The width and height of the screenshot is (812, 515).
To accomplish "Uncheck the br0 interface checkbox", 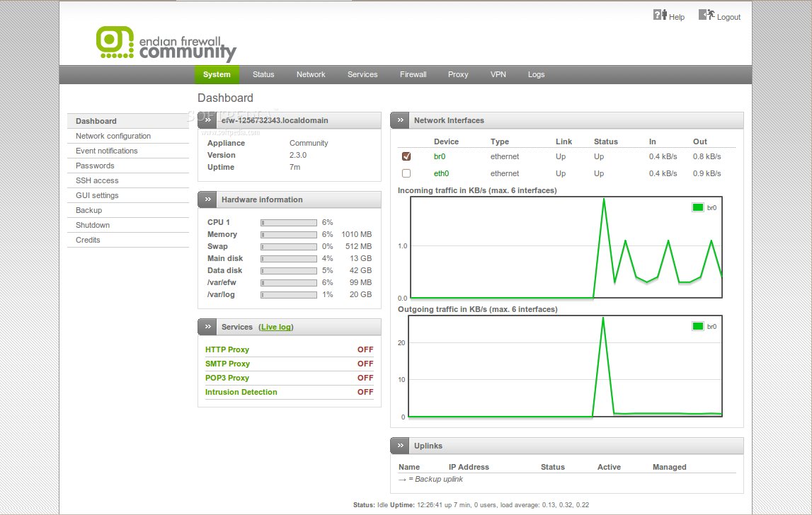I will point(406,156).
